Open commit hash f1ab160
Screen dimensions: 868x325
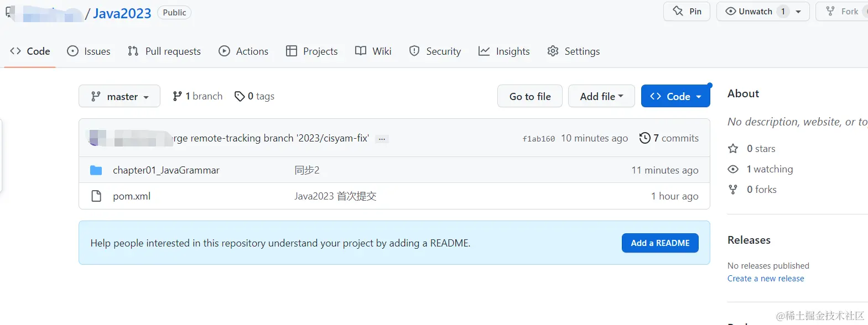(538, 139)
